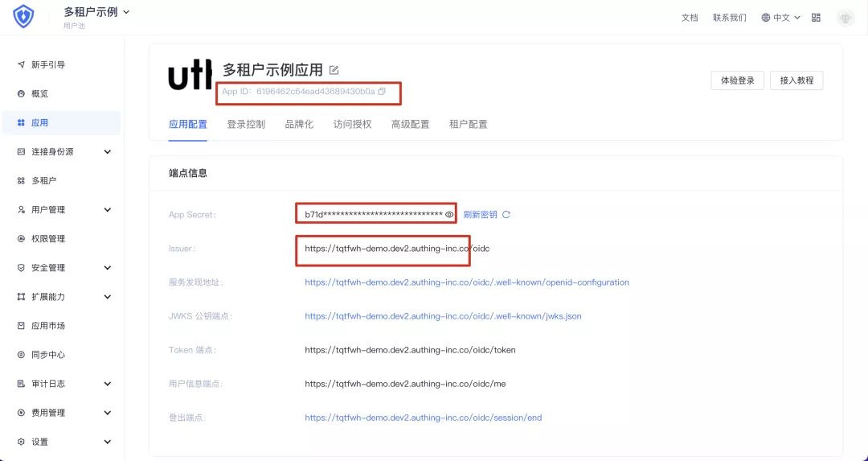This screenshot has height=461, width=868.
Task: Click the 扩展能力 icon
Action: point(21,296)
